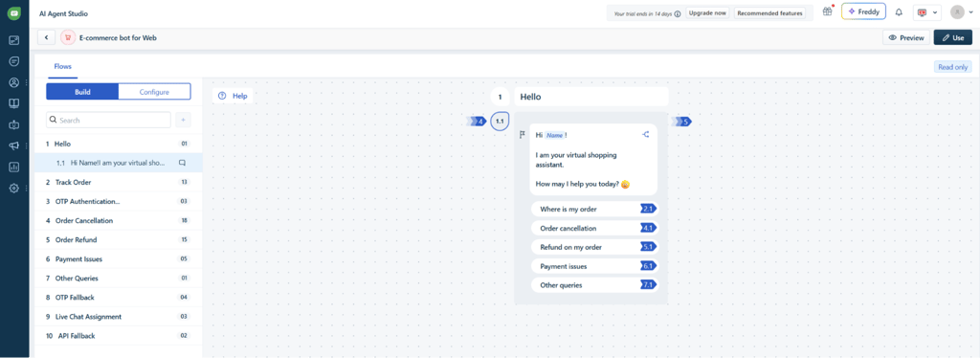Open the campaigns megaphone icon

click(13, 145)
